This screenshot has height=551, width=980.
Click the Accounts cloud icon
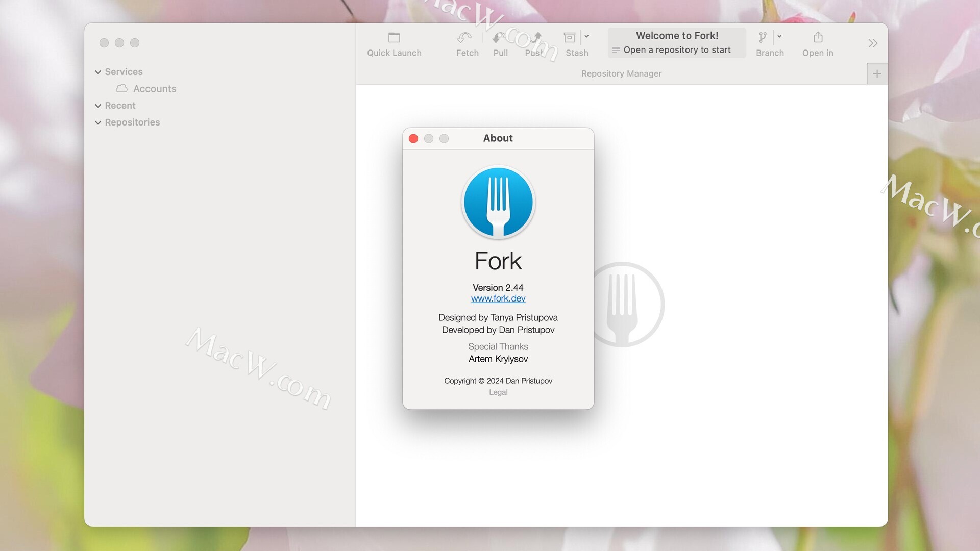click(121, 88)
